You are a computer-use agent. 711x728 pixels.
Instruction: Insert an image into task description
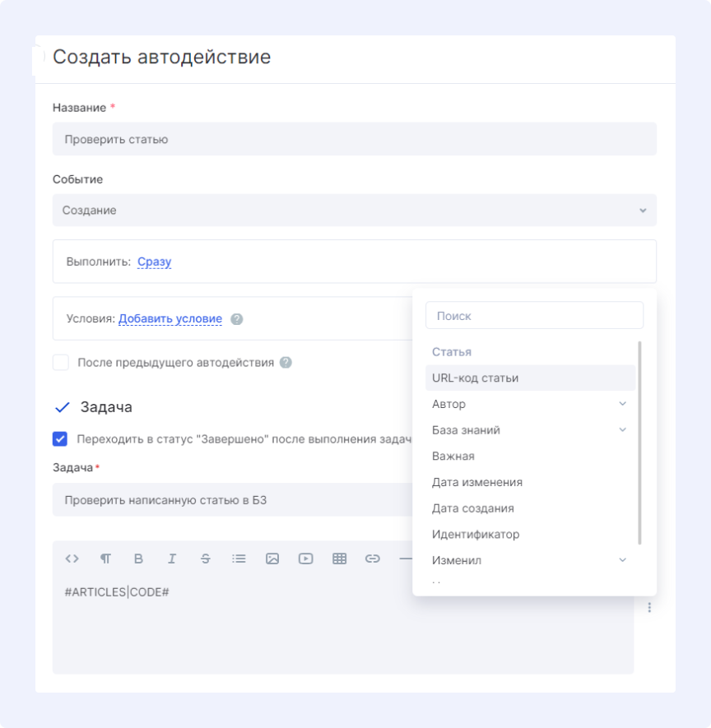[x=272, y=559]
